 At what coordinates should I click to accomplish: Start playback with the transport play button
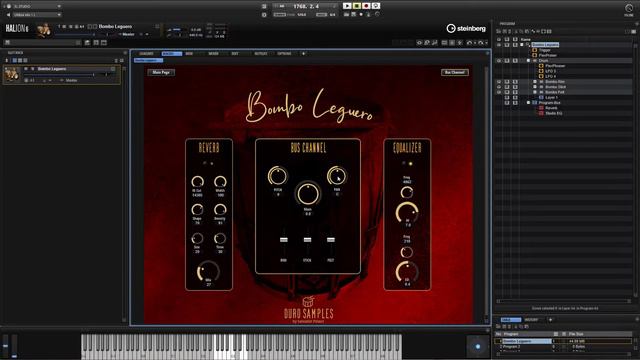point(347,6)
